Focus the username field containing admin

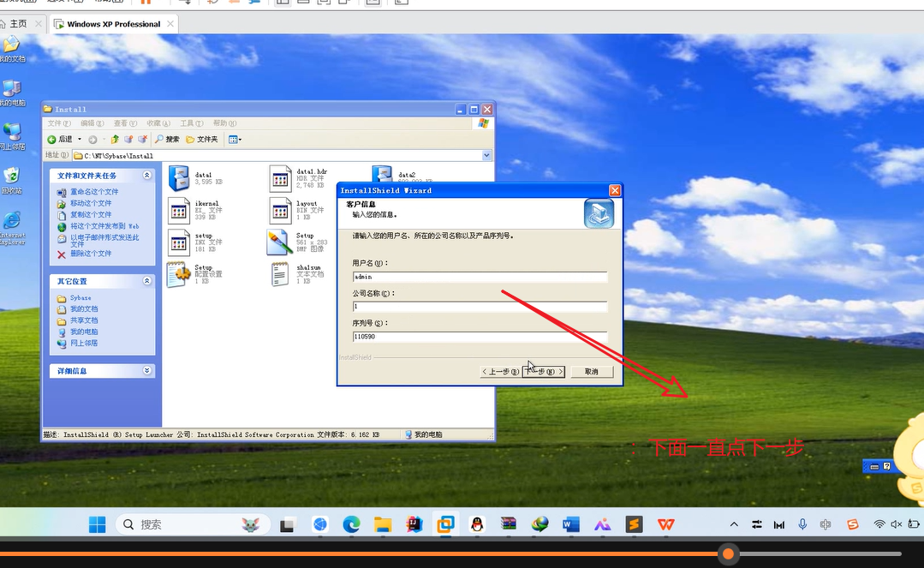pyautogui.click(x=479, y=277)
